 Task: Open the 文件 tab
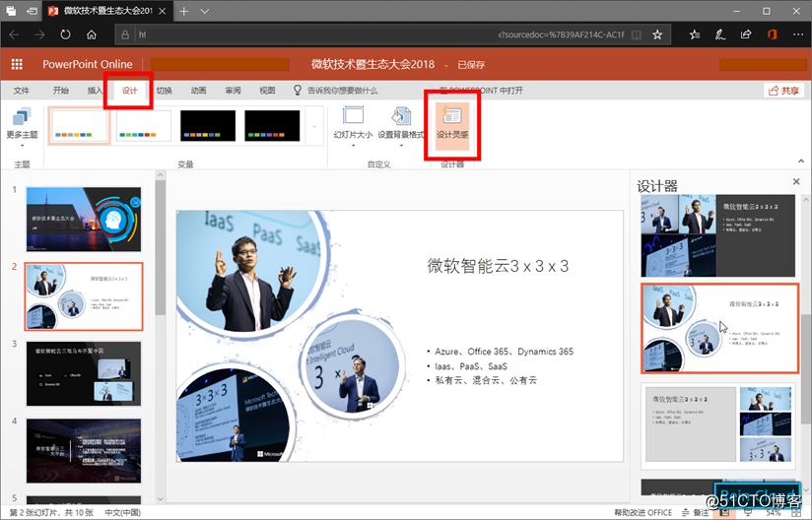[22, 91]
